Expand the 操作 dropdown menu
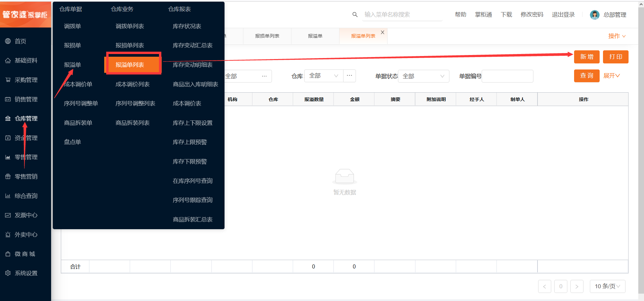The image size is (644, 301). click(617, 36)
